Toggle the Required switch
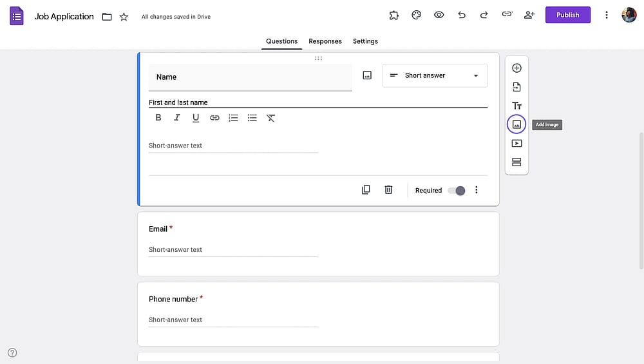The width and height of the screenshot is (644, 364). click(457, 191)
